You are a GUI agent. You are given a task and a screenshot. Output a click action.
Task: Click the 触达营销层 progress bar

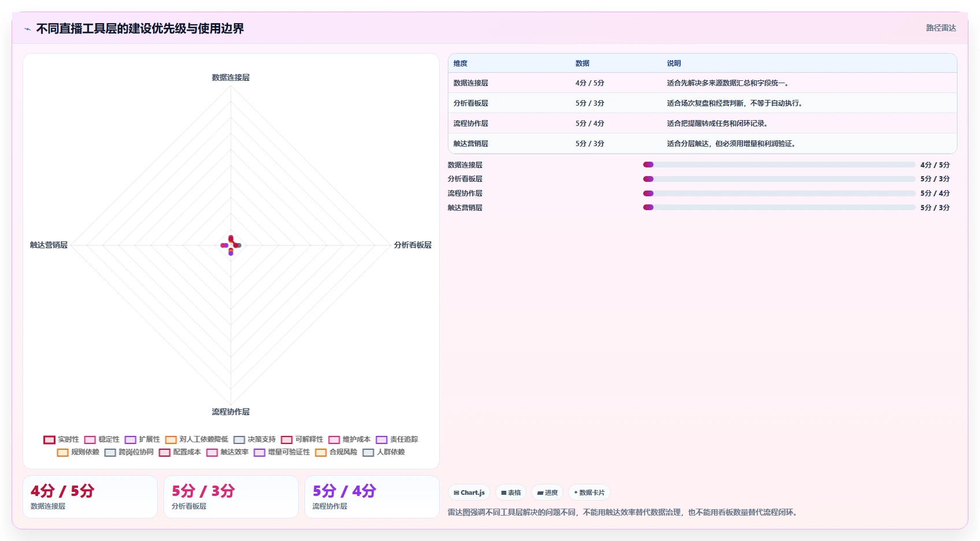coord(779,207)
